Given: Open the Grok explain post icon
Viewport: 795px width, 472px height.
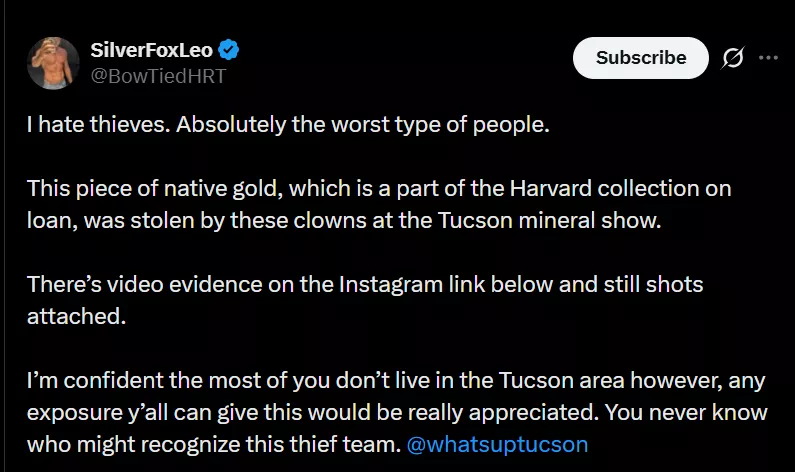Looking at the screenshot, I should [x=733, y=58].
